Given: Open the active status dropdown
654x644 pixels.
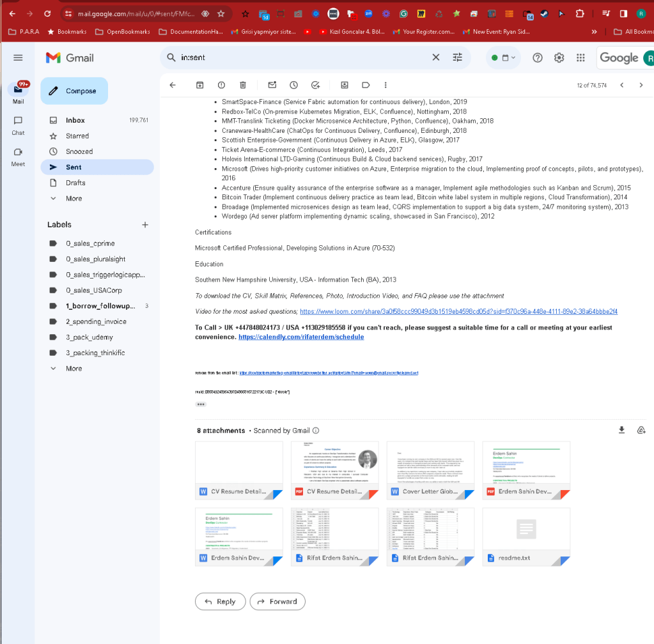Looking at the screenshot, I should 503,57.
